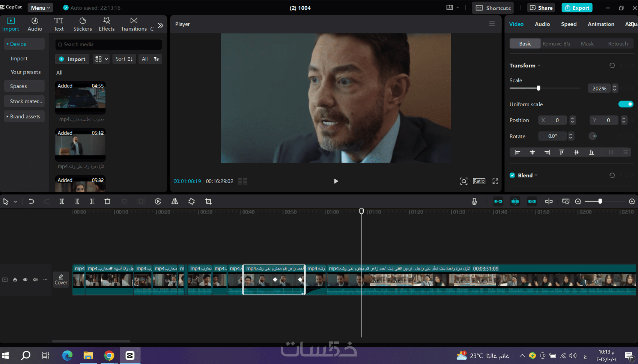The image size is (638, 364).
Task: Open the media view mode dropdown
Action: coord(101,59)
